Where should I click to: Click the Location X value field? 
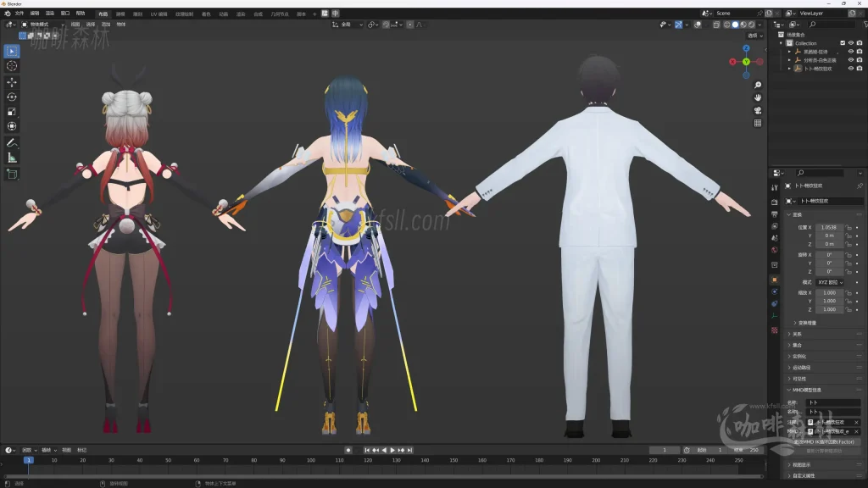[x=829, y=227]
